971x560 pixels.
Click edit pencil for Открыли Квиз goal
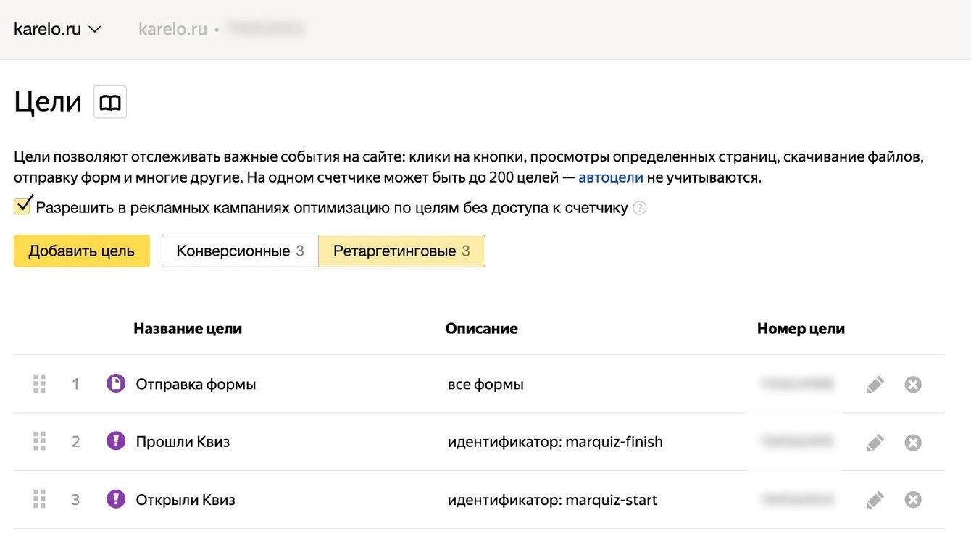pos(875,499)
